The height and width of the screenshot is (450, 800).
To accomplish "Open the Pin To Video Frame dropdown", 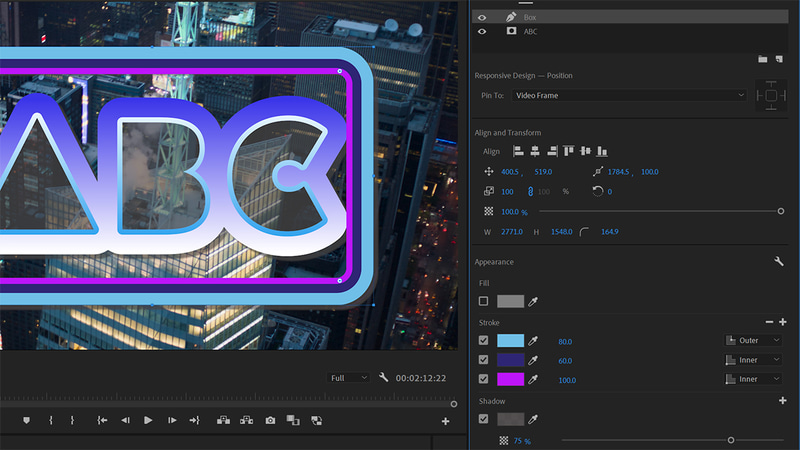I will 630,95.
